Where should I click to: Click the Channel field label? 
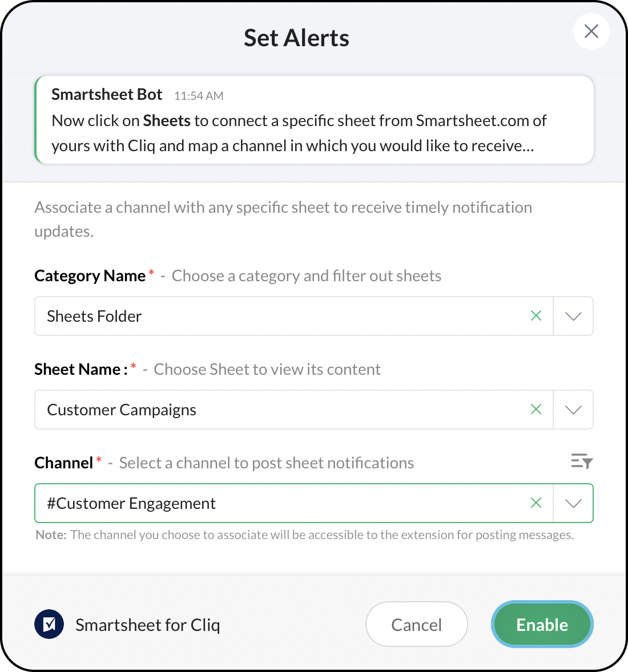(x=63, y=463)
